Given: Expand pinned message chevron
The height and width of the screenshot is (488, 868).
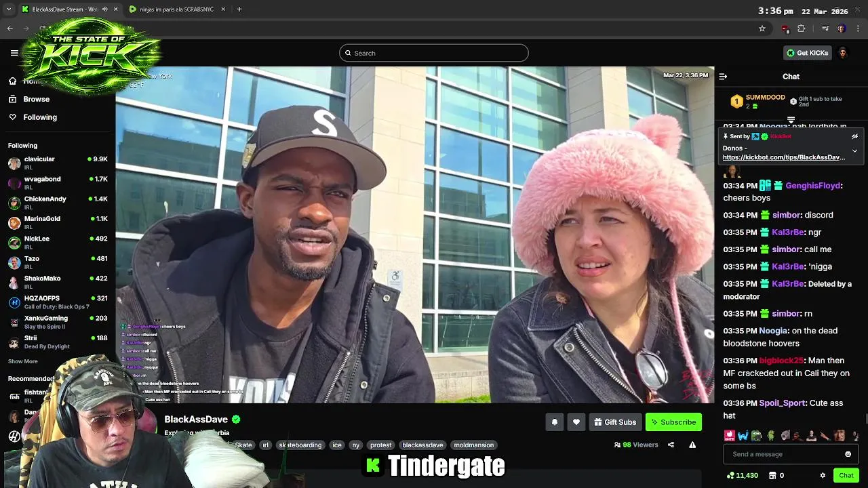Looking at the screenshot, I should pos(854,150).
